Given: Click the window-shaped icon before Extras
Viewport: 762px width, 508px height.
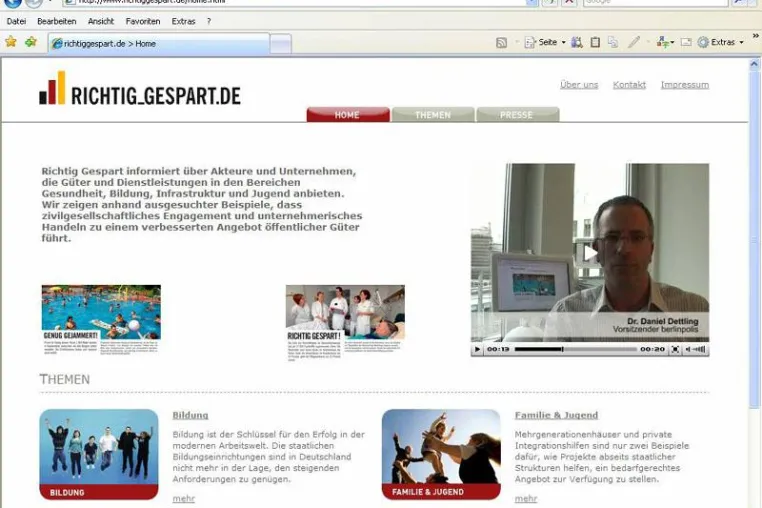Looking at the screenshot, I should pos(686,42).
